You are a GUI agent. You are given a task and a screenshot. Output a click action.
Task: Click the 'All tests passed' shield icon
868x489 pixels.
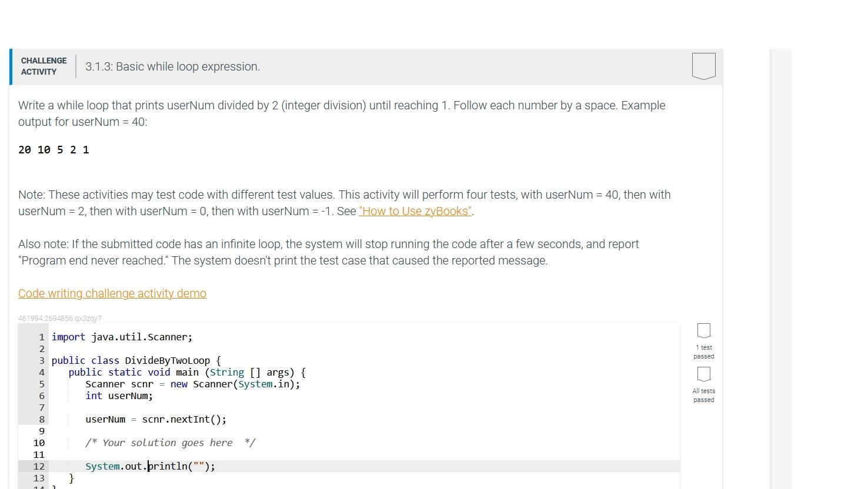703,373
